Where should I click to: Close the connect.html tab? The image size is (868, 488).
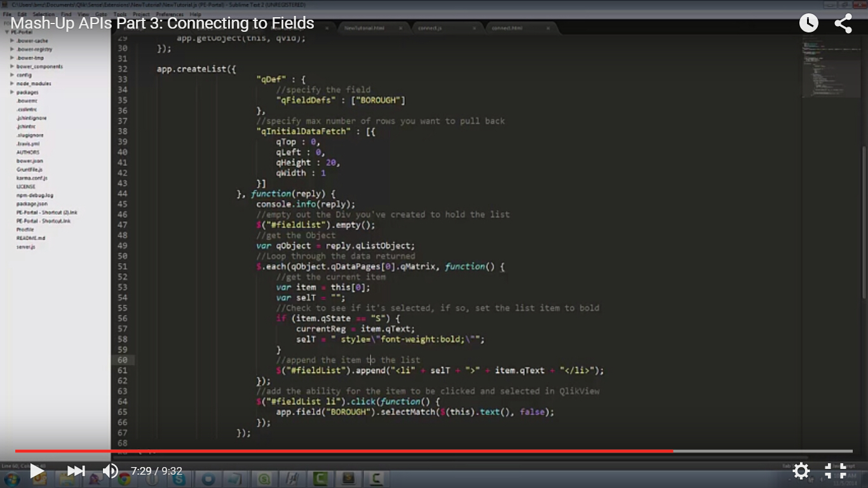pyautogui.click(x=548, y=28)
